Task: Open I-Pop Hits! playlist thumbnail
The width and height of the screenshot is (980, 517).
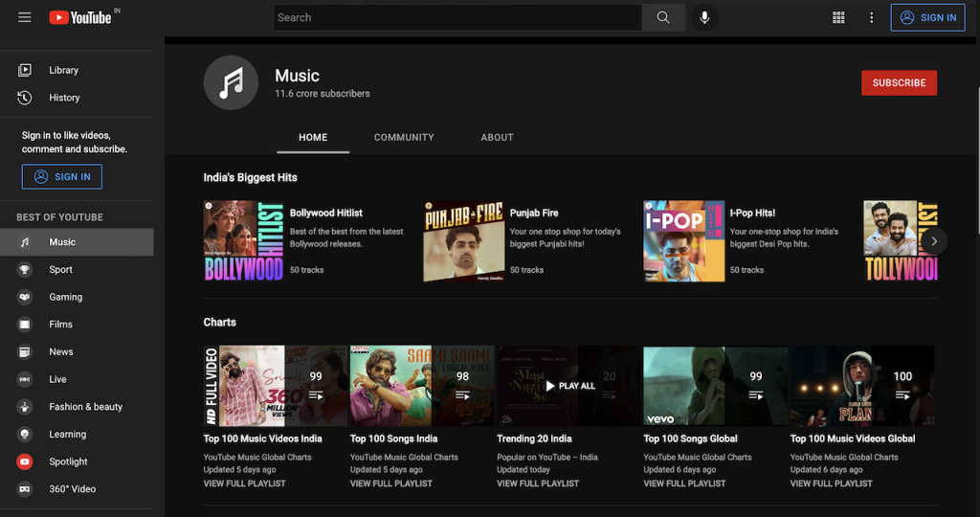Action: click(683, 241)
